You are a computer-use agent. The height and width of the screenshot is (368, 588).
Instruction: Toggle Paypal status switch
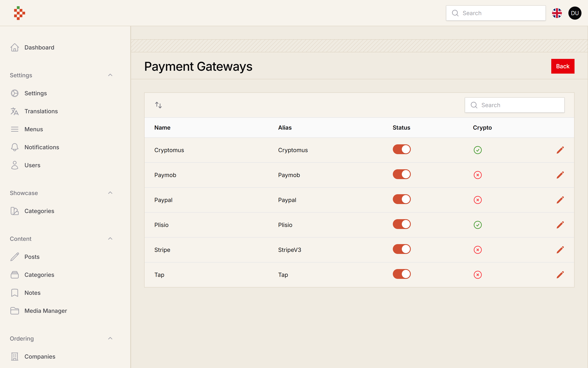[402, 199]
